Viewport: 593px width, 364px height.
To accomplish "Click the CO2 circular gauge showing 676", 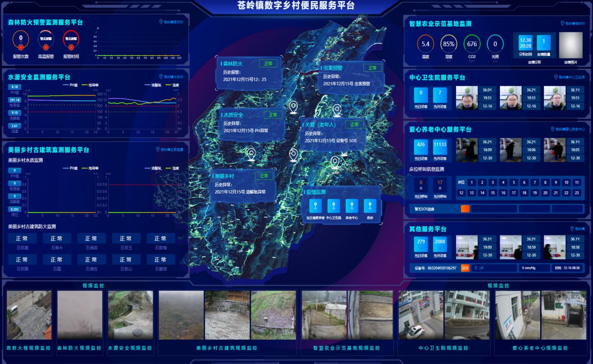I will [472, 44].
